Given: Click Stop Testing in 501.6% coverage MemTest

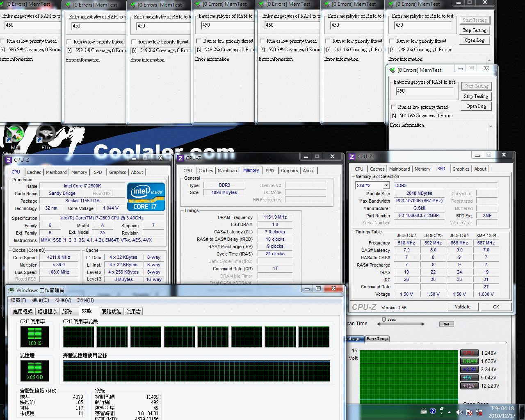Looking at the screenshot, I should coord(476,96).
